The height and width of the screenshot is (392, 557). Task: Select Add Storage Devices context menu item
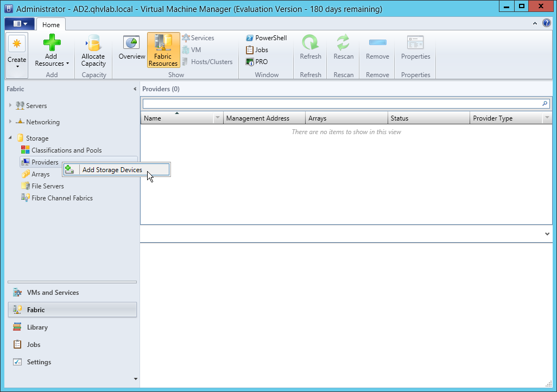112,170
